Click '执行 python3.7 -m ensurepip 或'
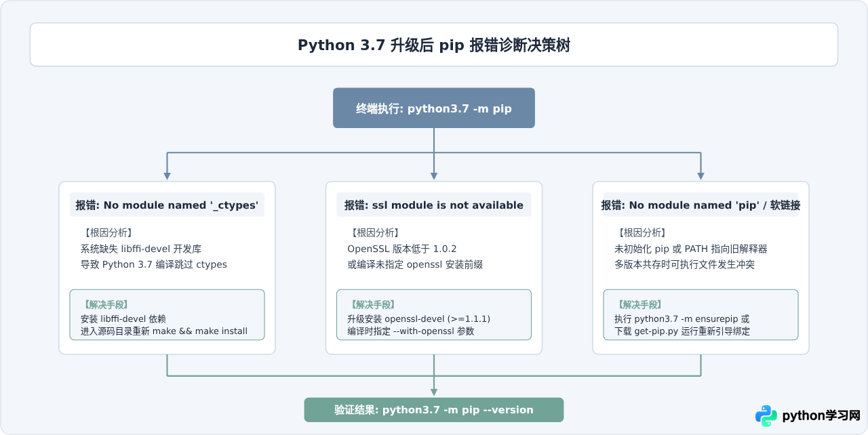This screenshot has width=868, height=435. coord(682,318)
